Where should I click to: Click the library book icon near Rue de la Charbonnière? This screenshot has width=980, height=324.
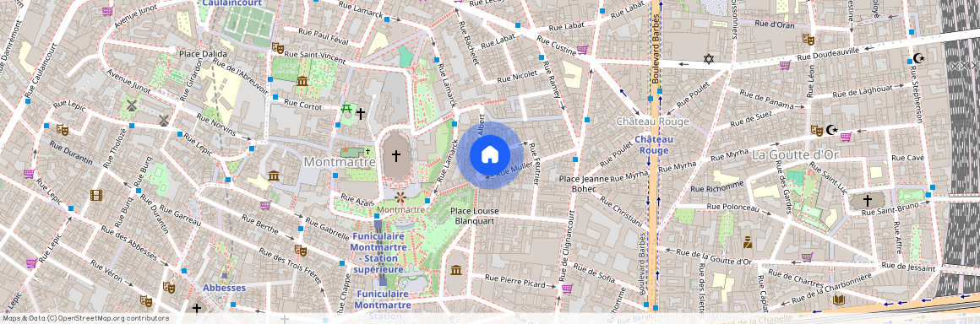pos(840,300)
